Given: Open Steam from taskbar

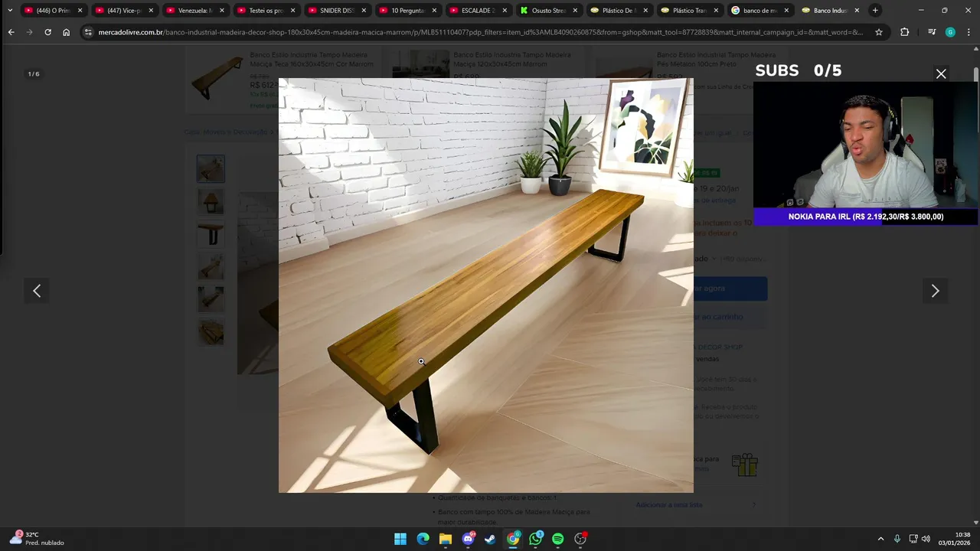Looking at the screenshot, I should click(490, 539).
